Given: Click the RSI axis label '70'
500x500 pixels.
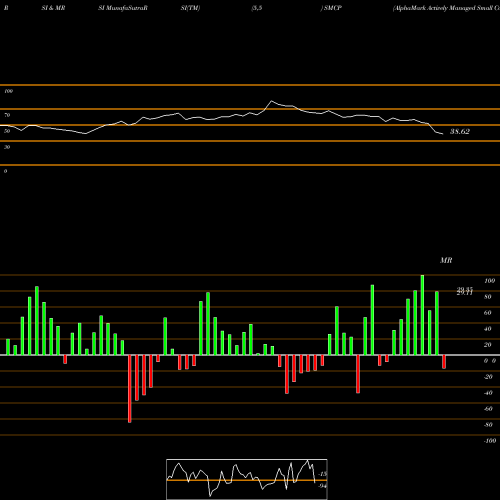Looking at the screenshot, I should [x=7, y=115].
